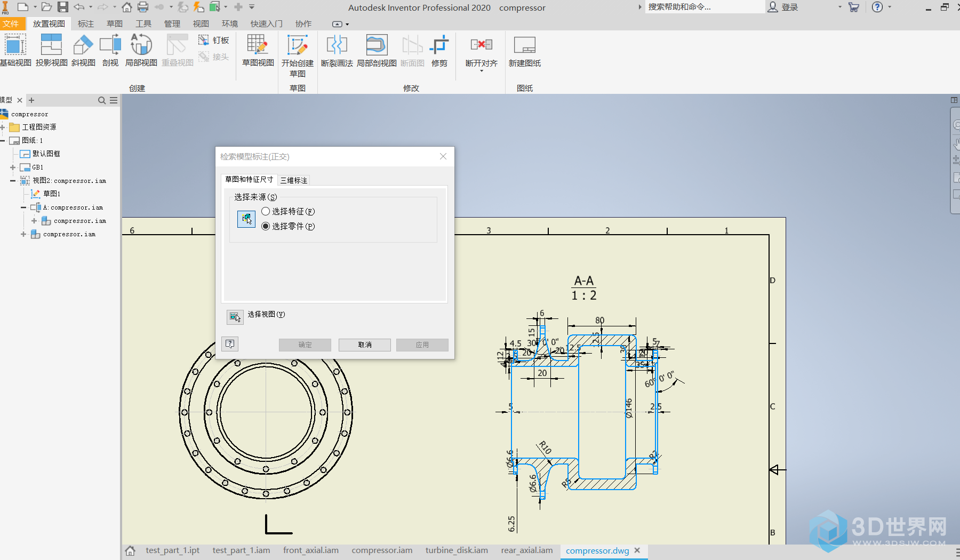The height and width of the screenshot is (560, 960).
Task: Activate the Section View tool
Action: click(110, 51)
